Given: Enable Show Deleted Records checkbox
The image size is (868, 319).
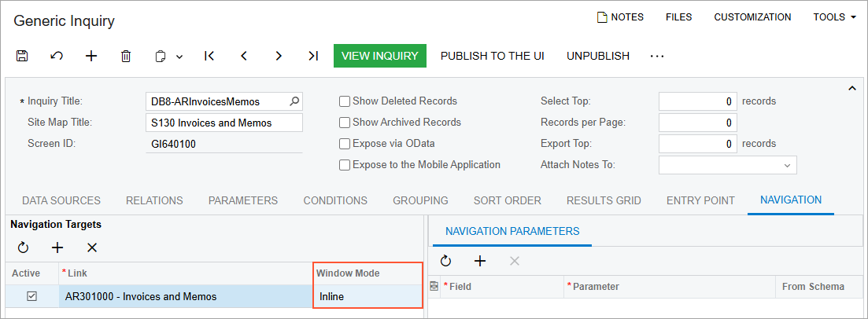Looking at the screenshot, I should tap(345, 101).
